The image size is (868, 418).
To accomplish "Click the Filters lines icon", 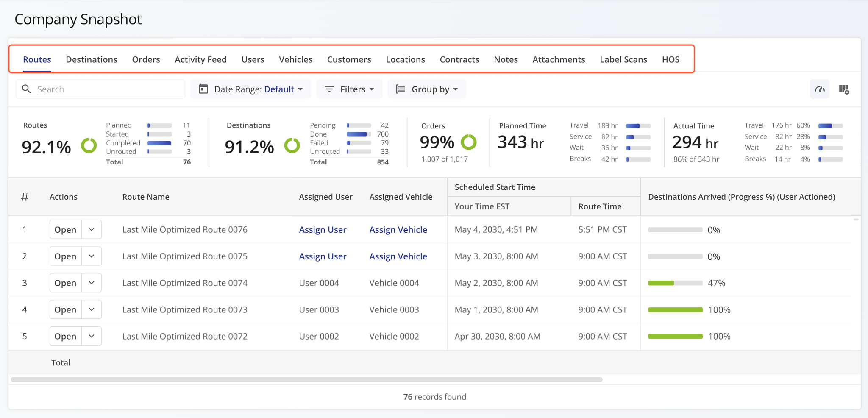I will [329, 89].
